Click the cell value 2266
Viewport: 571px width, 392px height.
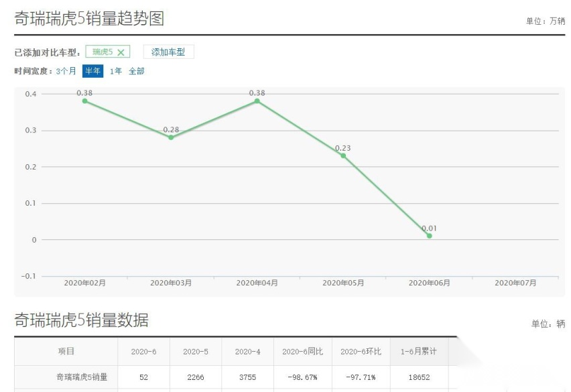pos(196,377)
